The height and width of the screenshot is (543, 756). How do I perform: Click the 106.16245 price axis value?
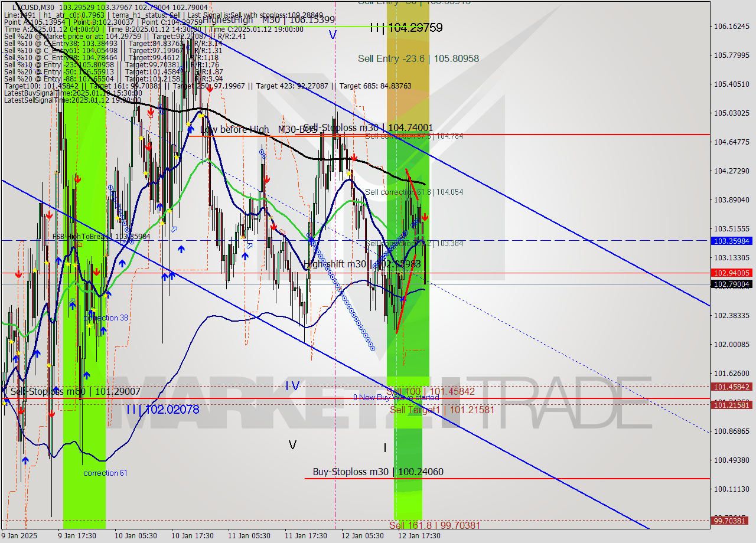point(731,27)
